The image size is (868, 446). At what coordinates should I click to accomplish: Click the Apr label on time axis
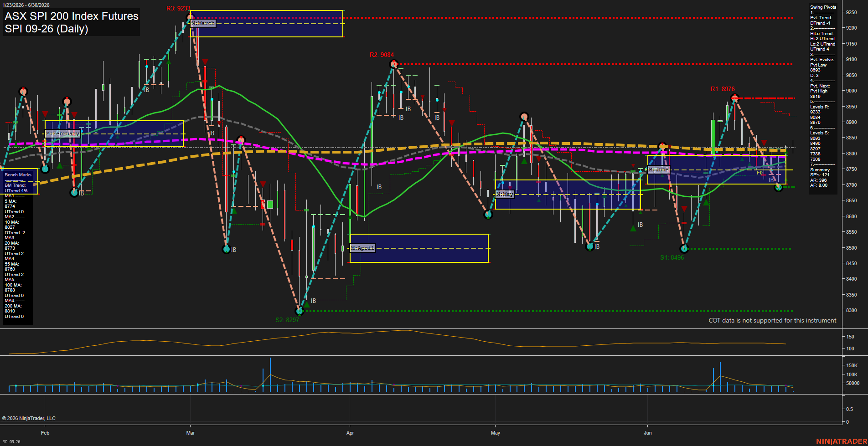click(x=350, y=433)
